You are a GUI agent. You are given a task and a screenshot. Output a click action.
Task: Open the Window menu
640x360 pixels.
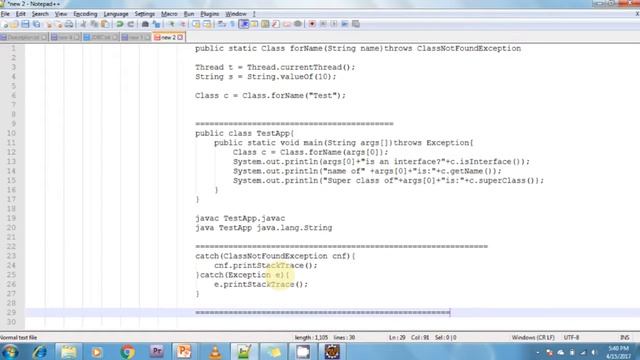(x=236, y=14)
